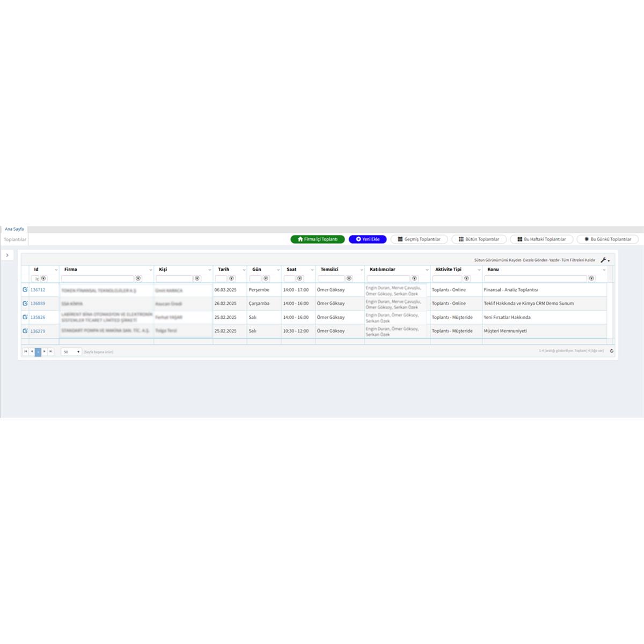This screenshot has height=644, width=644.
Task: Select the 'Finansal - Analiz Toplantısı' cell
Action: click(x=545, y=290)
